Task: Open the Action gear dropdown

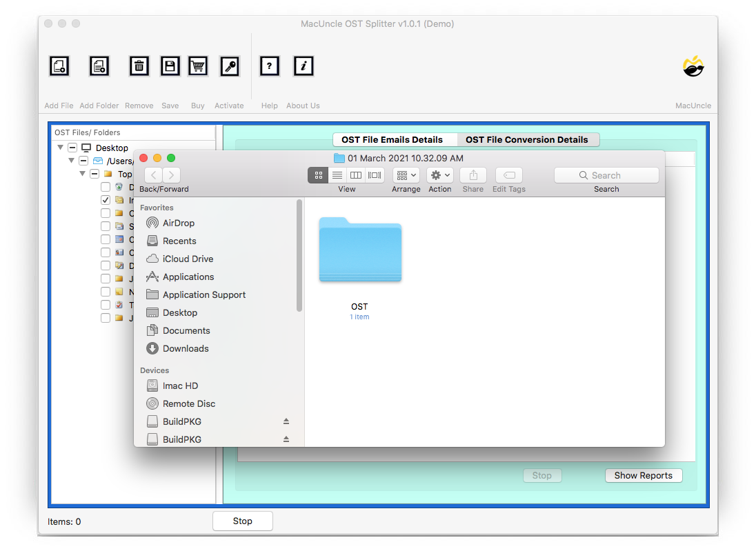Action: click(439, 175)
